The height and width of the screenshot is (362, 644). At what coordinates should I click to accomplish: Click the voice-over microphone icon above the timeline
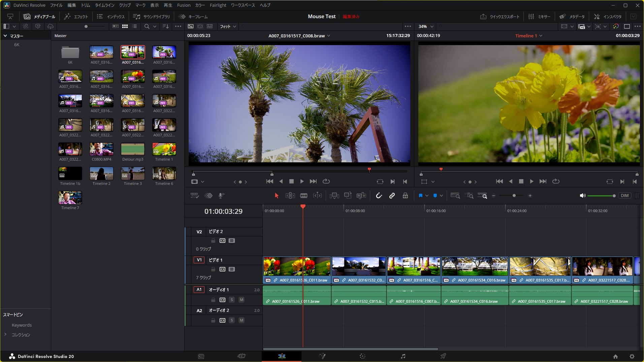[x=221, y=195]
